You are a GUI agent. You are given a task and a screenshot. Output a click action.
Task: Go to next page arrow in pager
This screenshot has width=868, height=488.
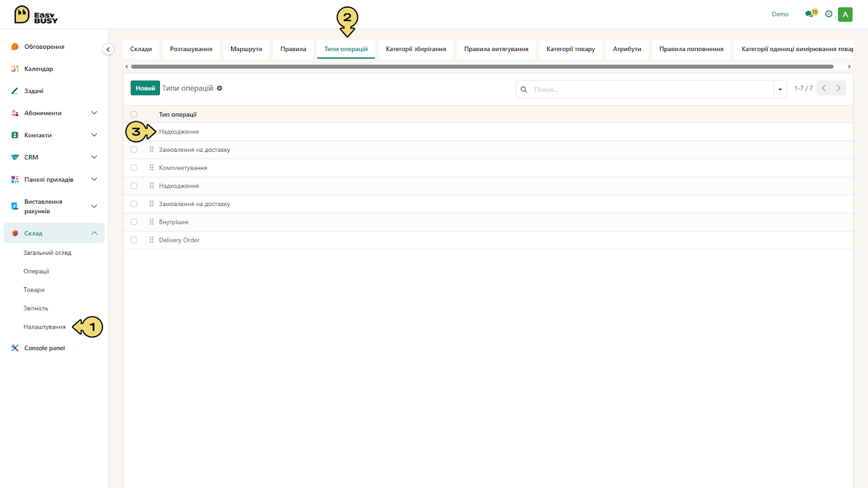point(838,88)
